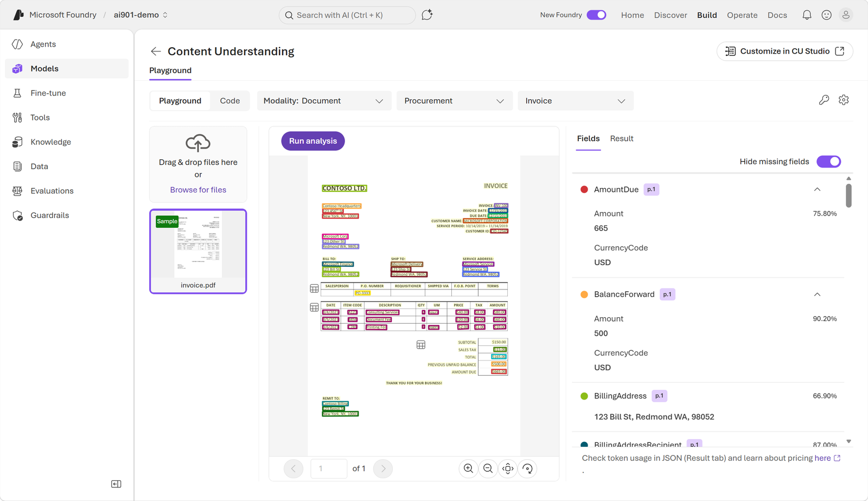Open the Modality: Document dropdown
868x501 pixels.
[324, 101]
